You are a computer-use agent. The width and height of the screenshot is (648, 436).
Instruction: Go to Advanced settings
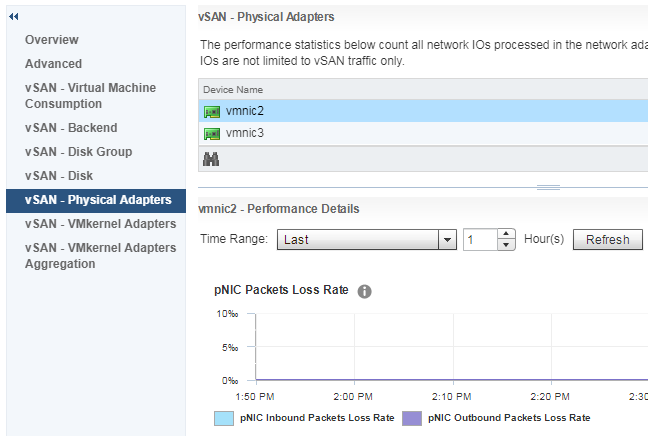coord(54,64)
